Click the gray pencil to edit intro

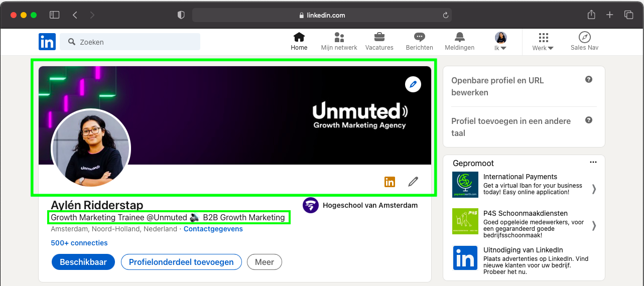coord(413,182)
